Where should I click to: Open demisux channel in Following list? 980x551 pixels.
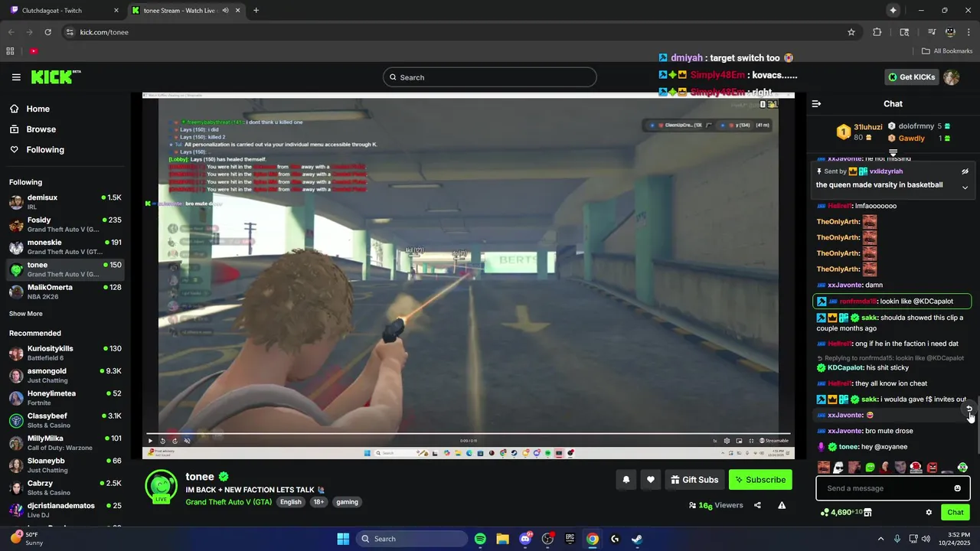tap(65, 202)
